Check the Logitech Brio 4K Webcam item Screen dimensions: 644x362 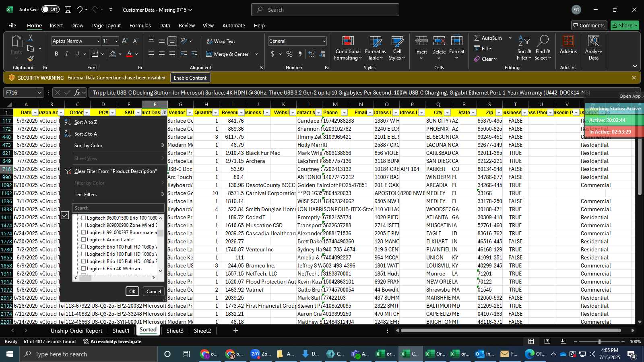pos(84,269)
